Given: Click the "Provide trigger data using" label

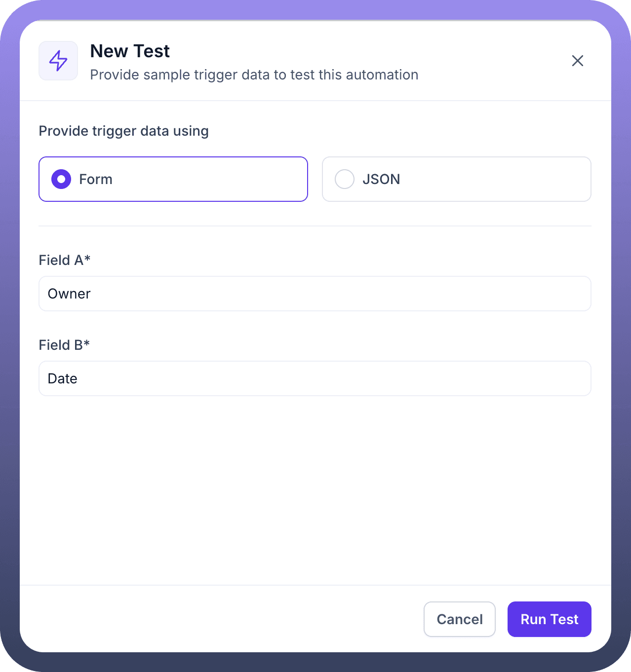Looking at the screenshot, I should point(123,131).
